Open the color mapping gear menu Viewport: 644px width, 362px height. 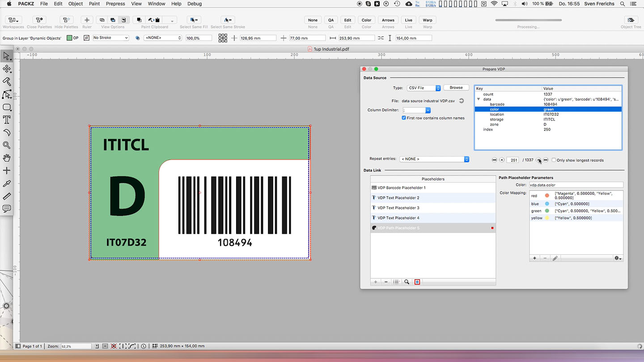tap(618, 258)
